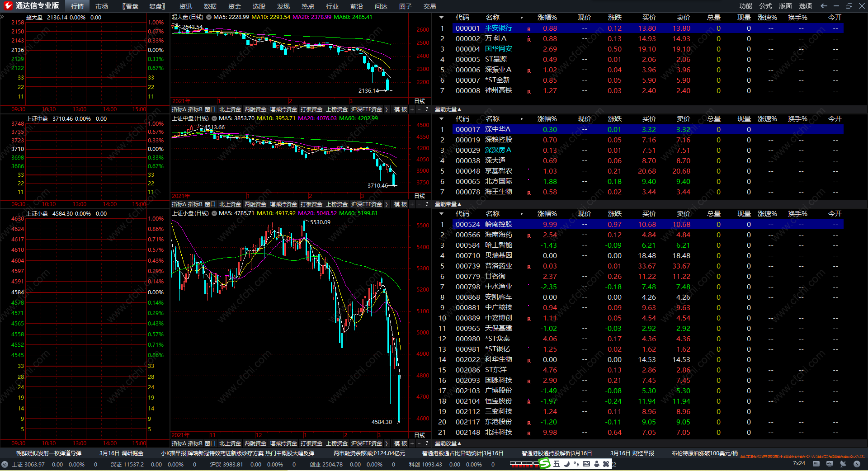This screenshot has height=471, width=868.
Task: Click the minus zoom icon in 超大盘 chart toolbar
Action: tap(419, 109)
